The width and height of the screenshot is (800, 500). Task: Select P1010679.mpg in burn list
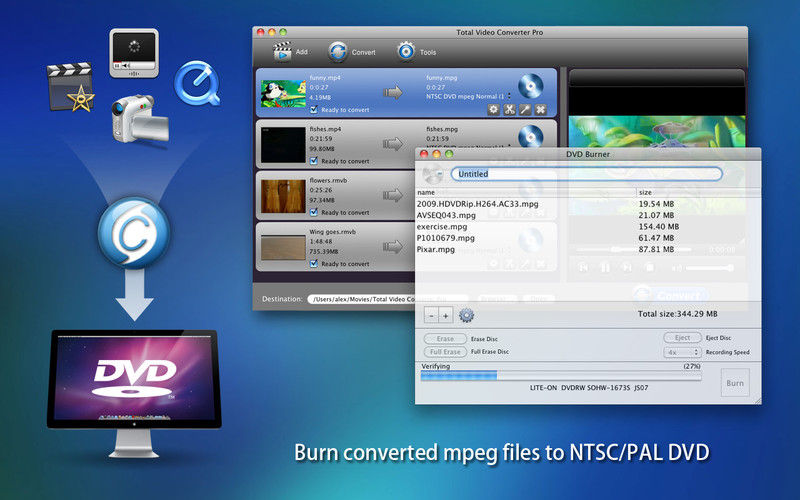pyautogui.click(x=445, y=238)
